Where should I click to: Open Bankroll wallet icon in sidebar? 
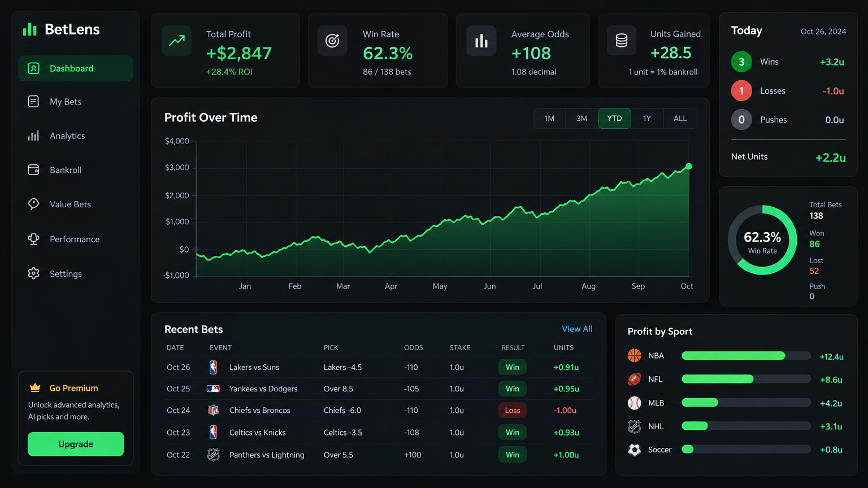click(x=33, y=170)
